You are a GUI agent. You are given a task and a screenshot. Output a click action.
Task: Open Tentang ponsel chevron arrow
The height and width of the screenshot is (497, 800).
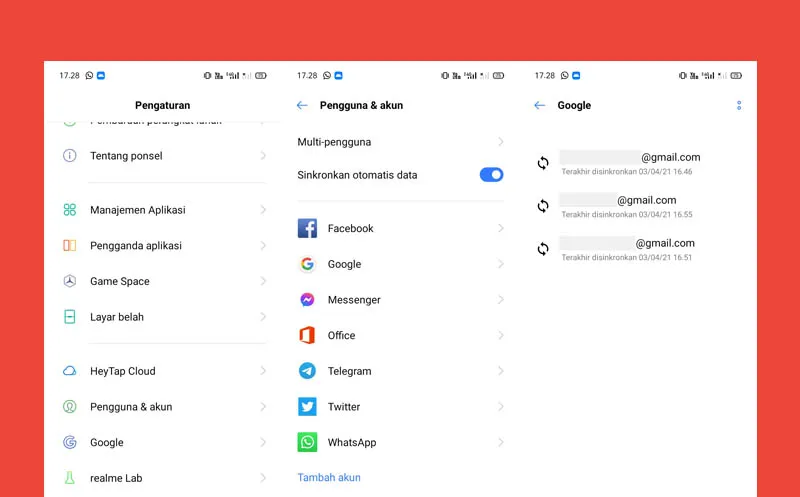263,156
